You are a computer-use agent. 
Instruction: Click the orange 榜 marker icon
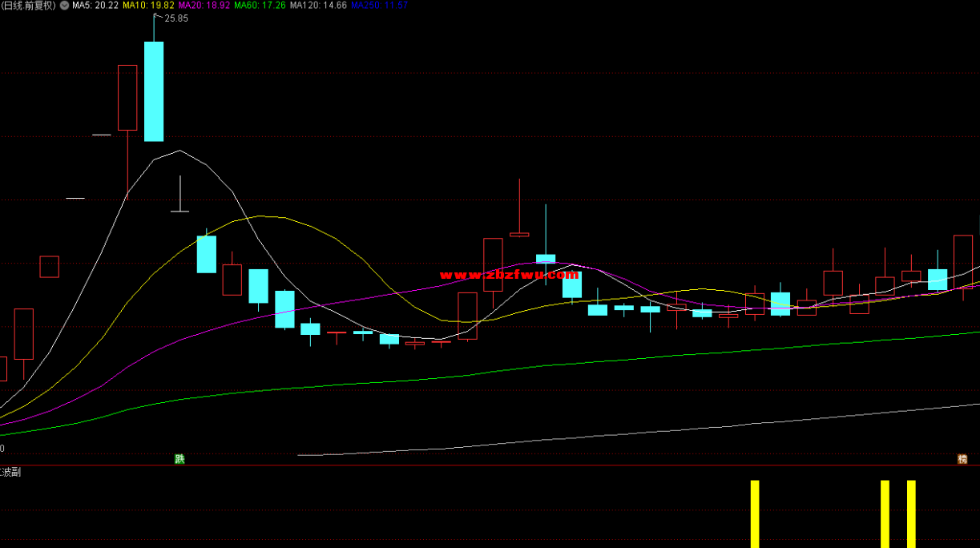[962, 459]
